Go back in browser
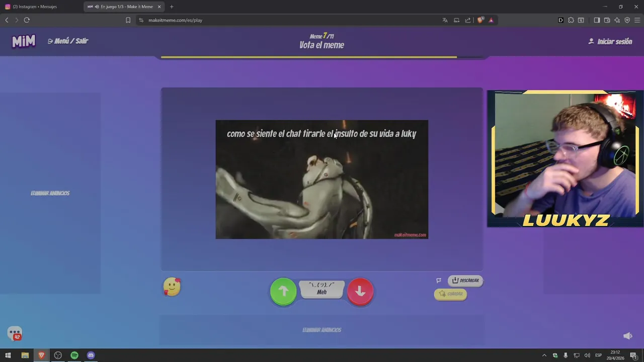 7,20
